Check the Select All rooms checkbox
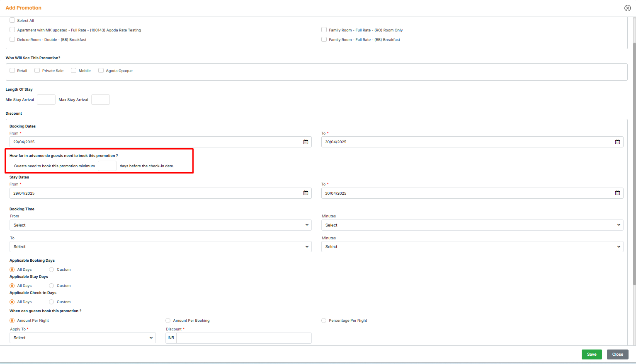This screenshot has width=636, height=364. pyautogui.click(x=12, y=20)
